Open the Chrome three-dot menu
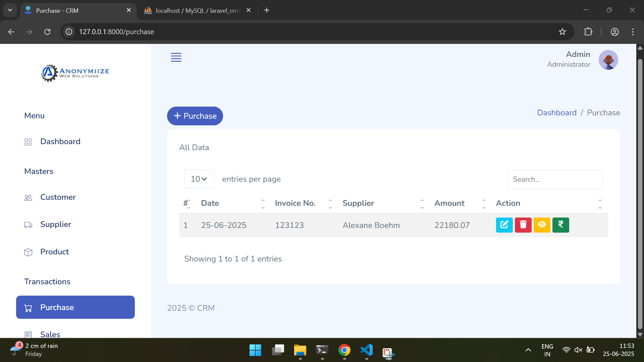Image resolution: width=644 pixels, height=362 pixels. coord(633,32)
